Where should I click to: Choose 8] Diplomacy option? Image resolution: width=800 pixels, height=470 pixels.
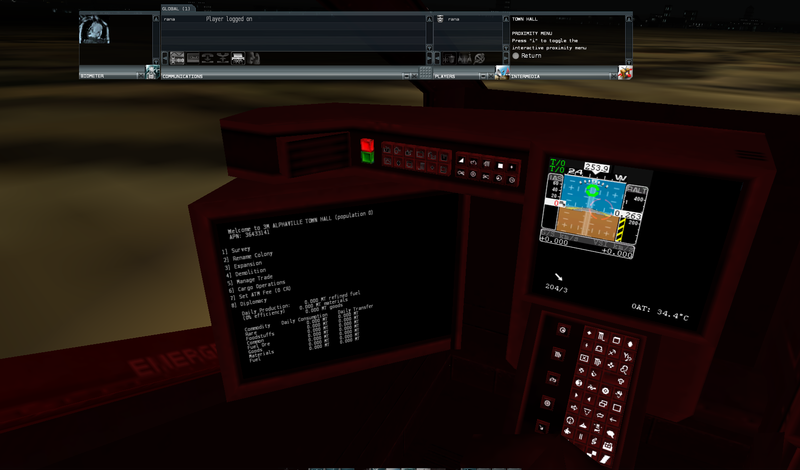point(249,303)
